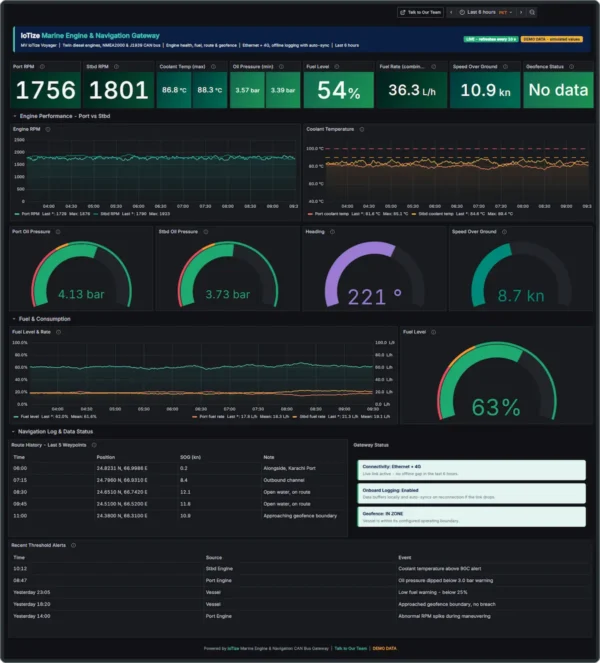Click the Stbd RPM 1801 stat value
The image size is (600, 663).
coord(119,90)
